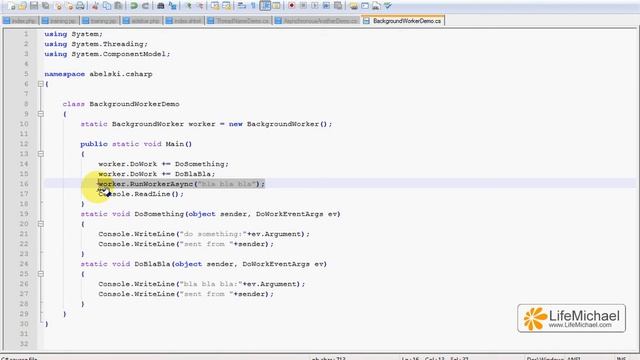Image resolution: width=640 pixels, height=360 pixels.
Task: Click the Paste toolbar icon
Action: [x=118, y=6]
